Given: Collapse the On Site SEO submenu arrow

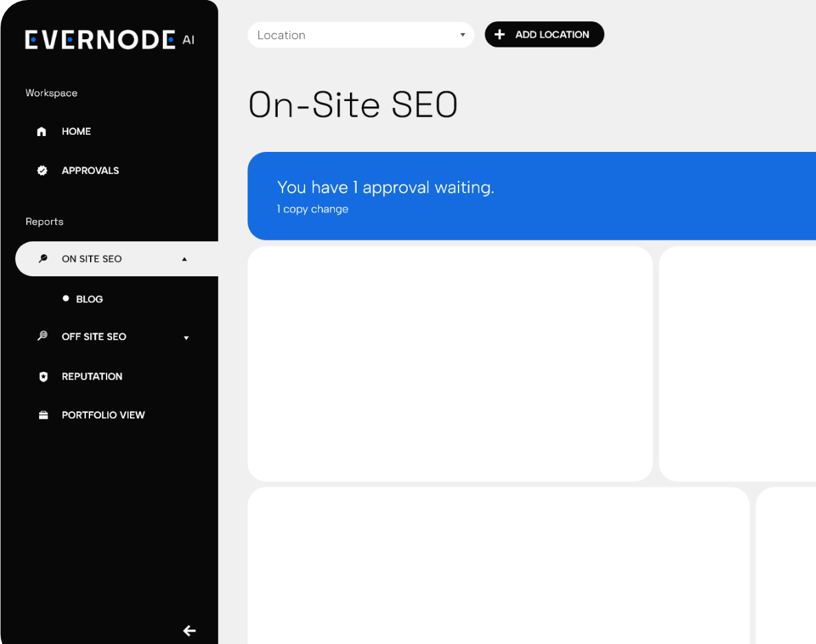Looking at the screenshot, I should click(x=184, y=259).
